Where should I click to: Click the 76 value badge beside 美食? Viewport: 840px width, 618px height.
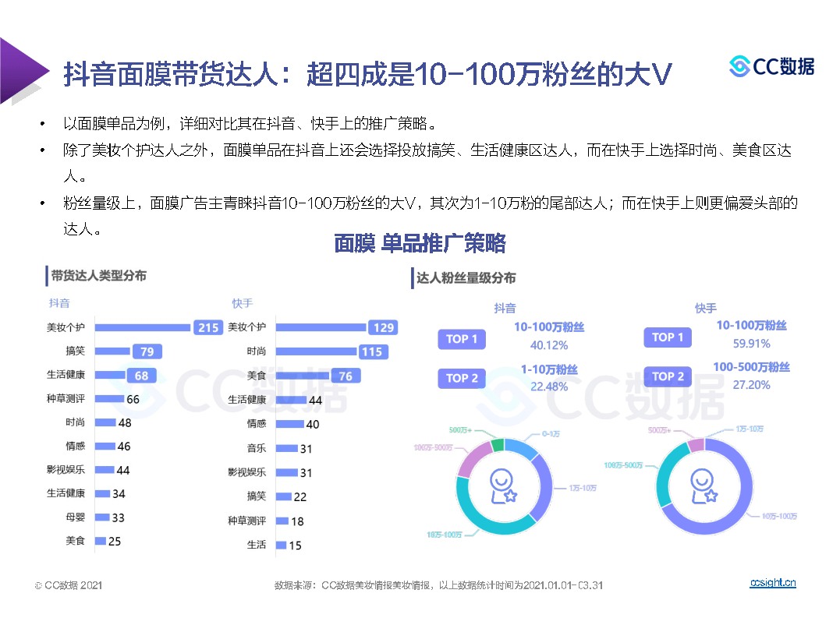[x=346, y=376]
